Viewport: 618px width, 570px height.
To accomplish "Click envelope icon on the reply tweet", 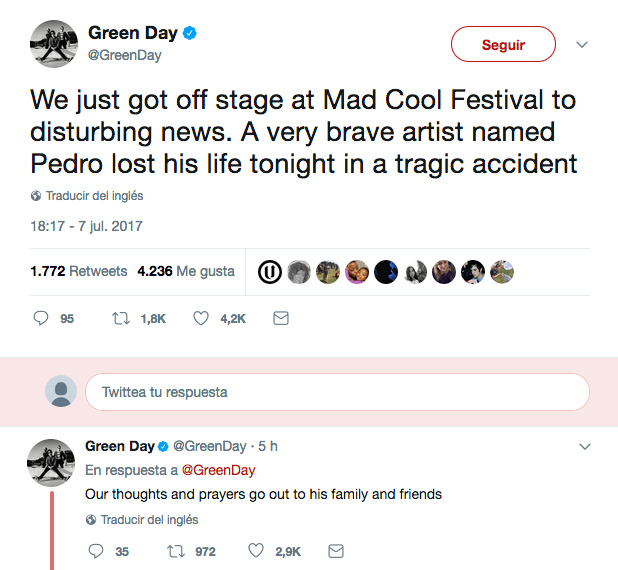I will [336, 551].
